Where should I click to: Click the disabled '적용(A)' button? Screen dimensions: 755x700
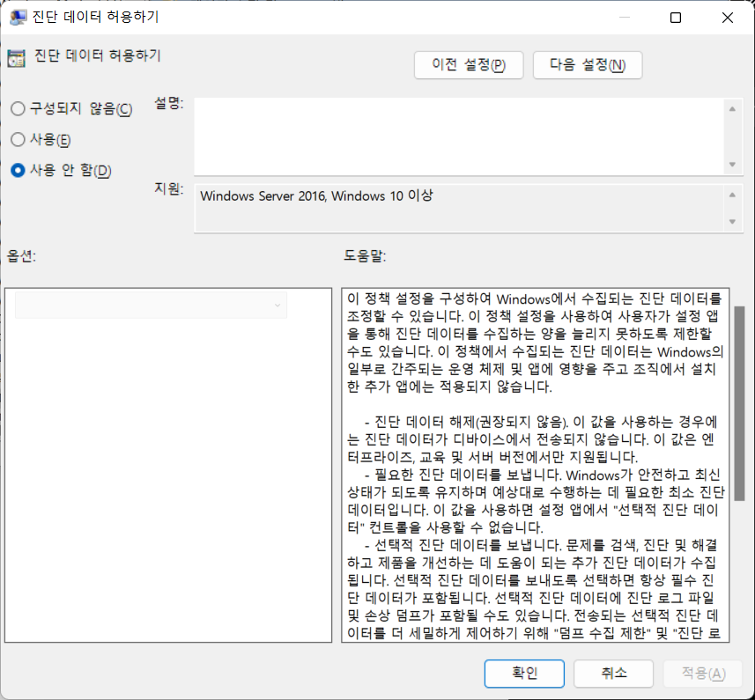704,673
